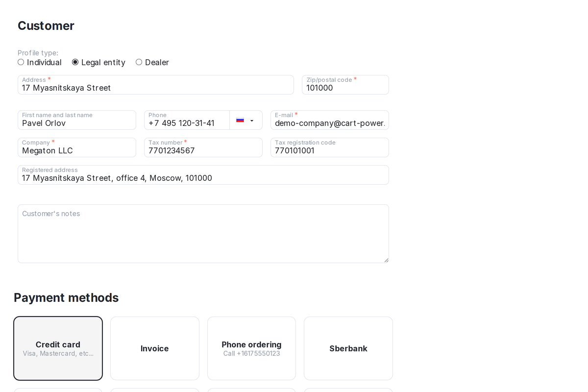Click the Zip/postal code field
588x392 pixels.
pyautogui.click(x=345, y=85)
